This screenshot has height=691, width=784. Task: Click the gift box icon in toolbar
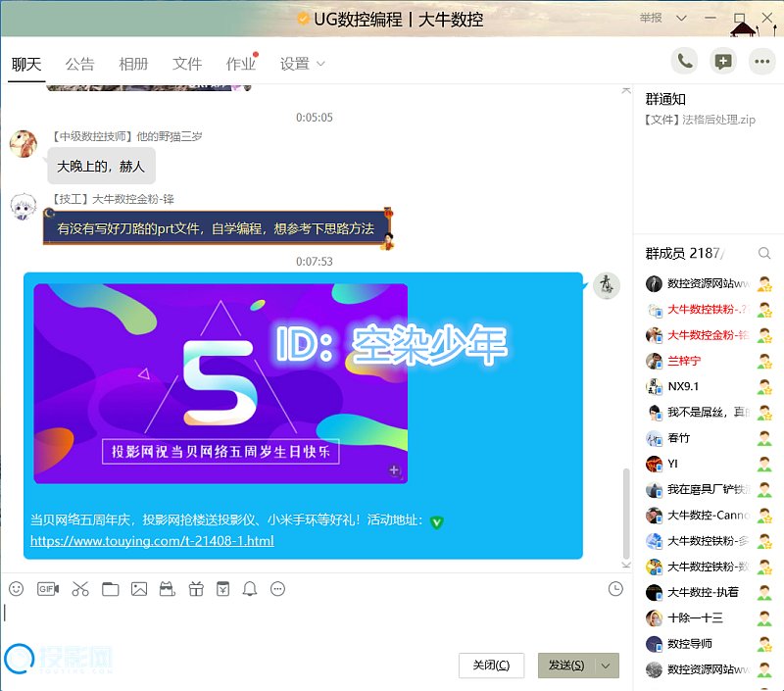(x=195, y=589)
